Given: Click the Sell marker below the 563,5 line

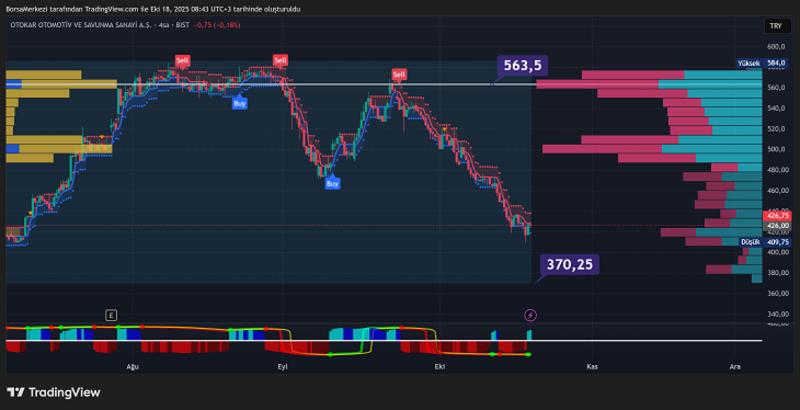Looking at the screenshot, I should point(399,74).
